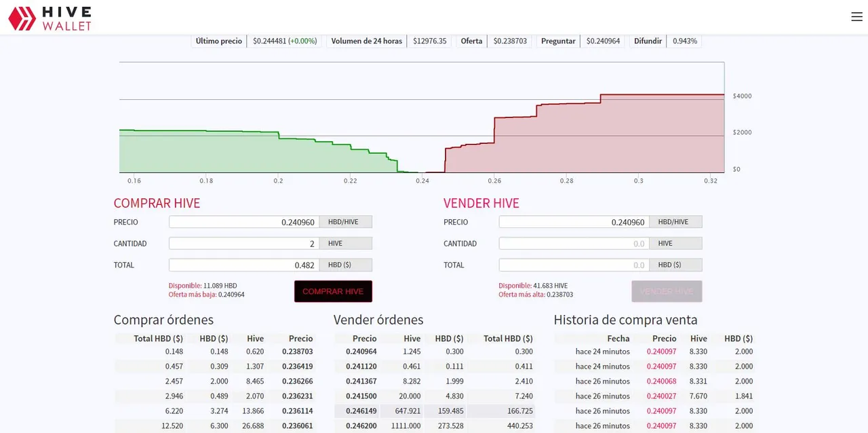Select sell order priced 0.246149

(434, 411)
